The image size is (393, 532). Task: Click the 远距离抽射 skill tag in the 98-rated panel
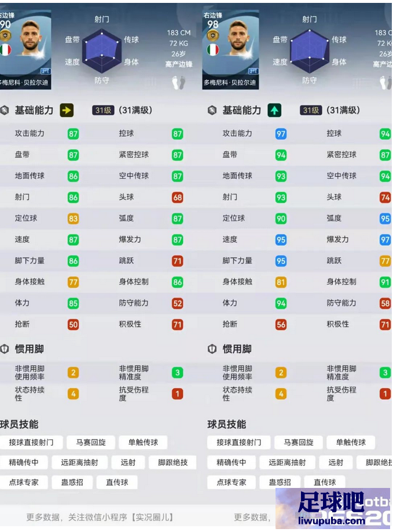point(287,462)
